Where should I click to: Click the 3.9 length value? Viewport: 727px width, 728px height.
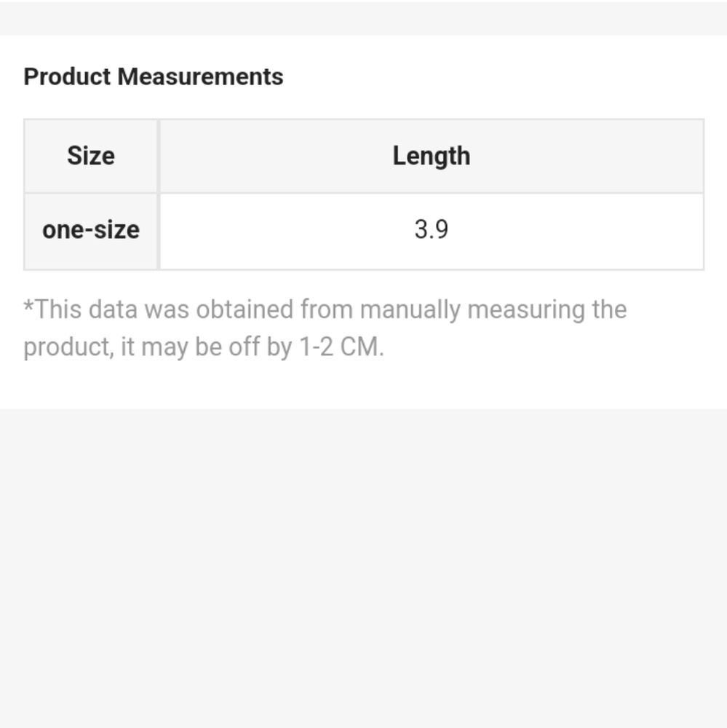(x=432, y=229)
